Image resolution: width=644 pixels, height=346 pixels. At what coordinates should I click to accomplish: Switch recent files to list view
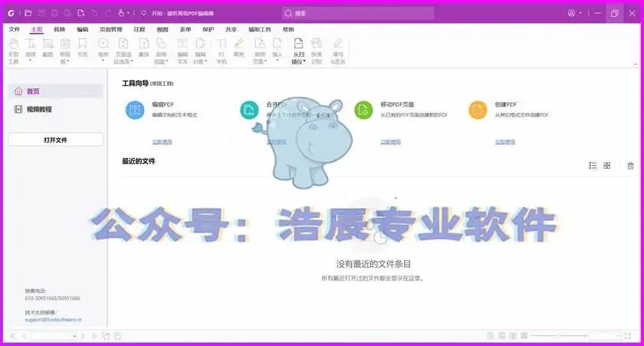click(x=593, y=166)
